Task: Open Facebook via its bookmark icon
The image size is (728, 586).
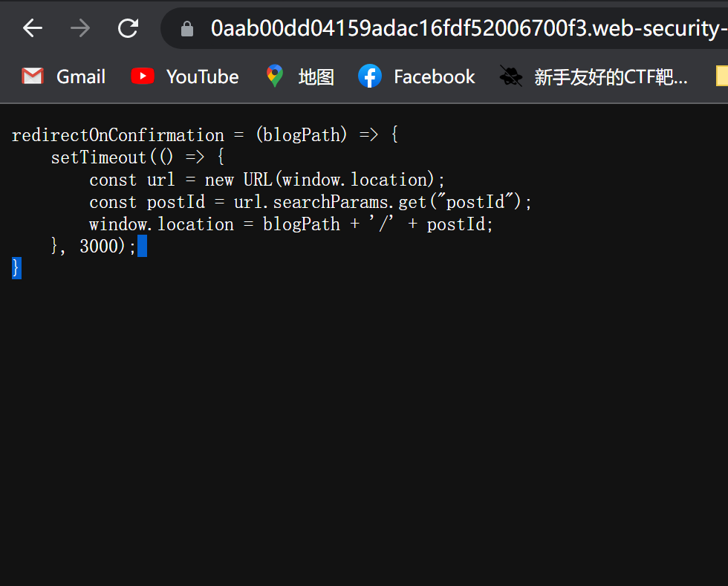Action: tap(369, 76)
